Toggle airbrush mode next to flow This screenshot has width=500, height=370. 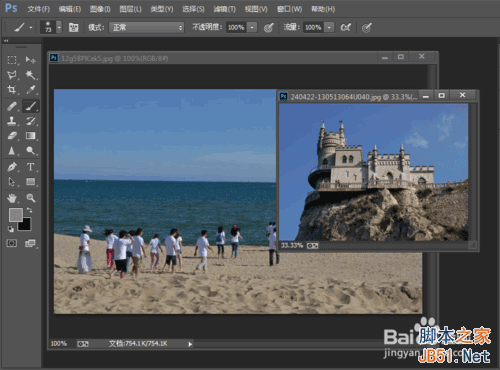coord(346,27)
